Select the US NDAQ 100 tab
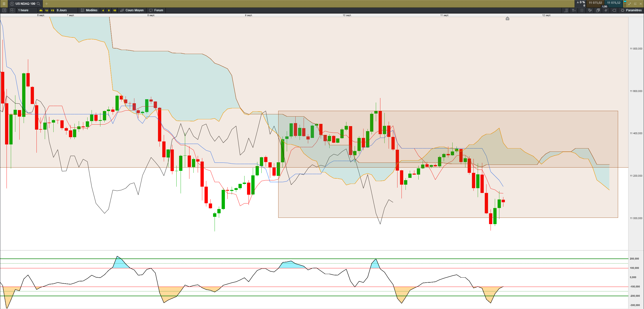This screenshot has height=309, width=644. 25,4
